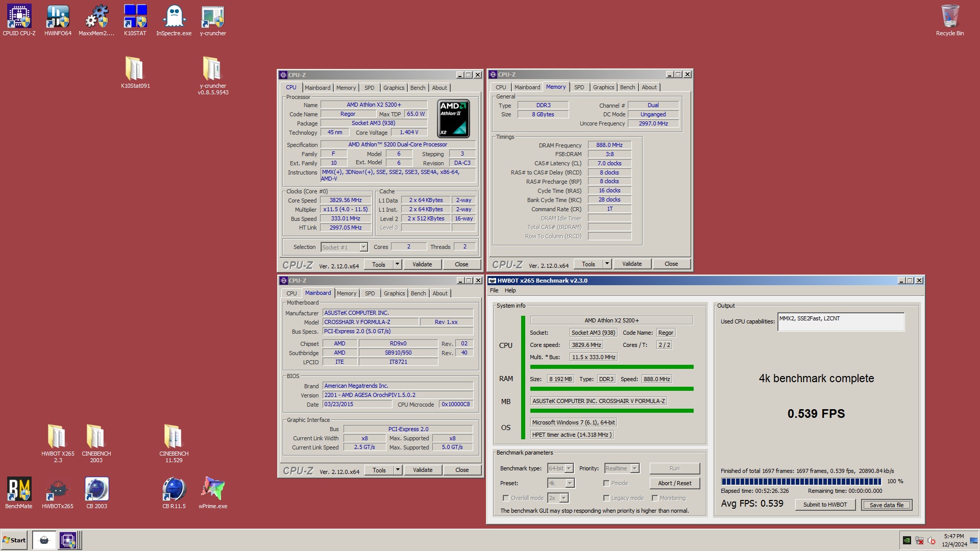Screen dimensions: 980x551
Task: Open the Start menu
Action: (x=14, y=540)
